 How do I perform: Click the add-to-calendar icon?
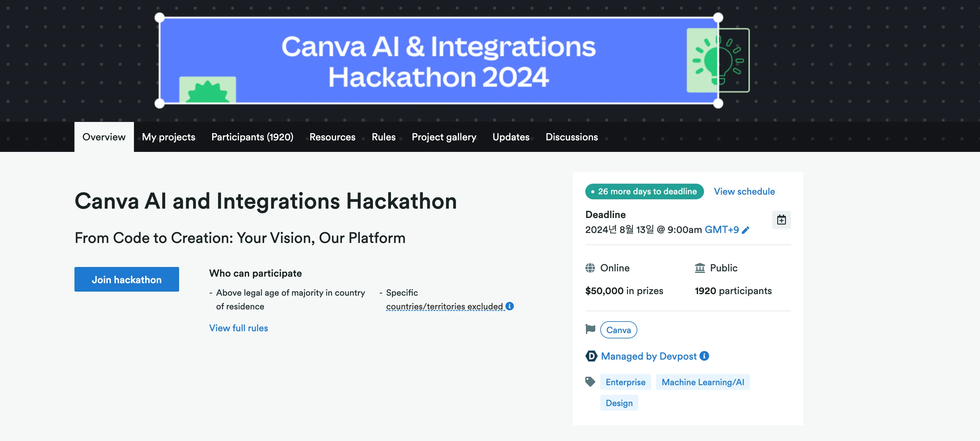pyautogui.click(x=781, y=220)
